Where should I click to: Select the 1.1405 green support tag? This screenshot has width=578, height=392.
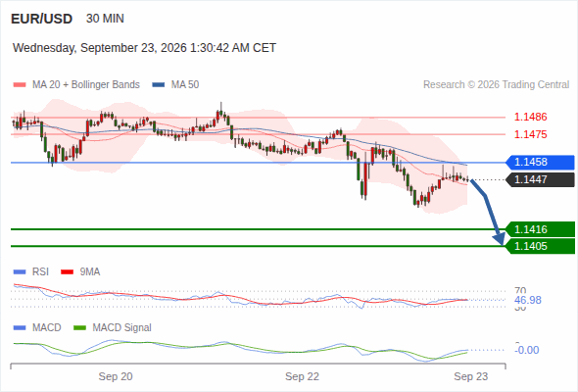tap(540, 246)
